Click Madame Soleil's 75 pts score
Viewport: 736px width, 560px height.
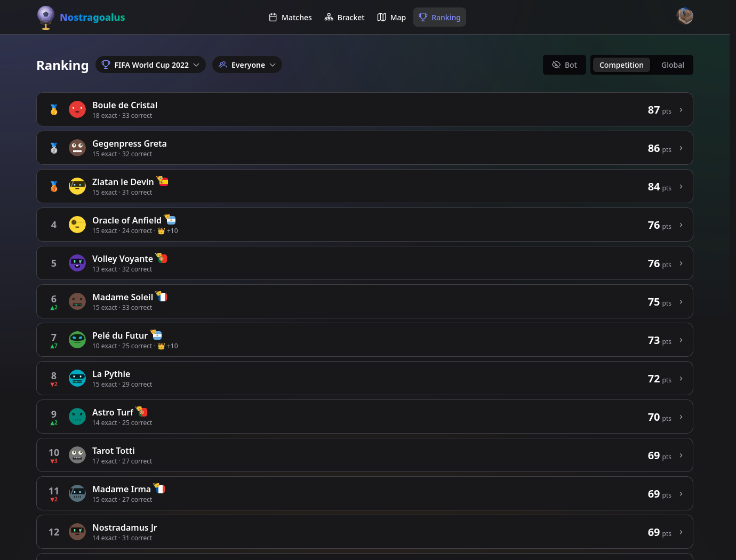(x=659, y=302)
